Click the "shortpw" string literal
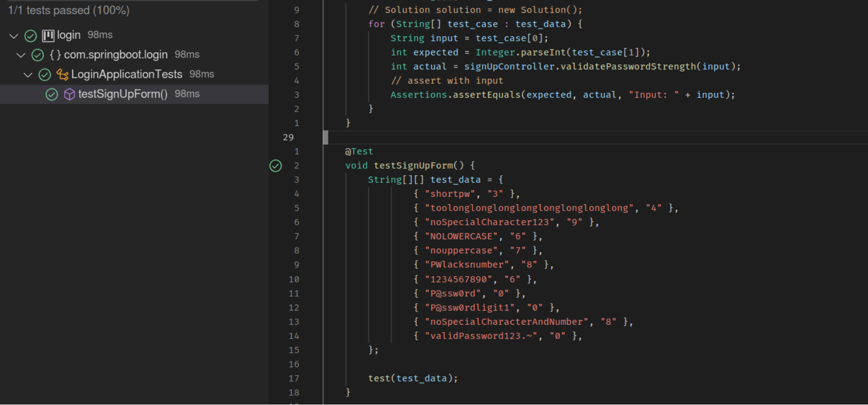The image size is (868, 405). point(450,194)
